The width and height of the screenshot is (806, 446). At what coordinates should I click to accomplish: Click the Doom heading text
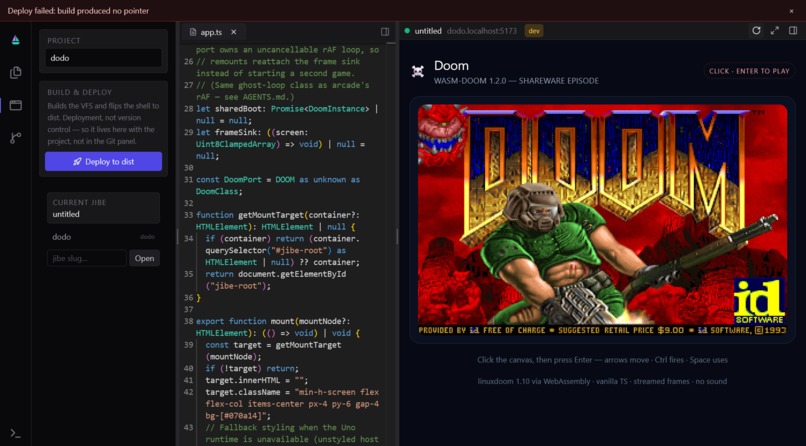(451, 66)
